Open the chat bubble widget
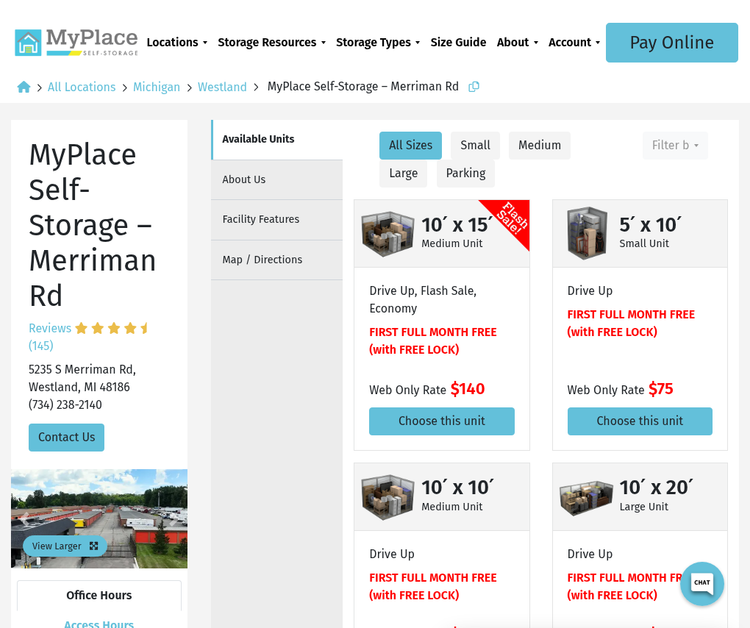Image resolution: width=750 pixels, height=628 pixels. pos(702,583)
